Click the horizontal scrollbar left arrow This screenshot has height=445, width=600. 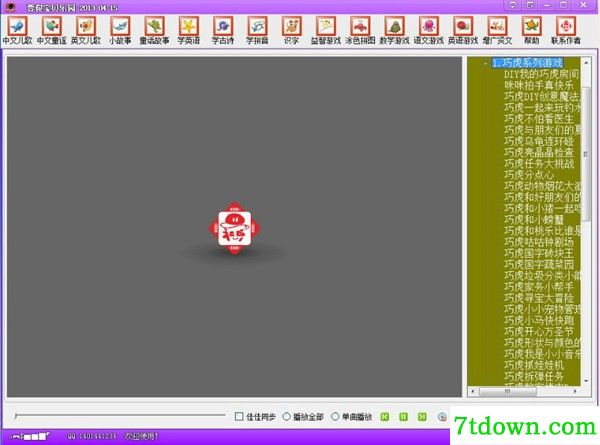473,391
